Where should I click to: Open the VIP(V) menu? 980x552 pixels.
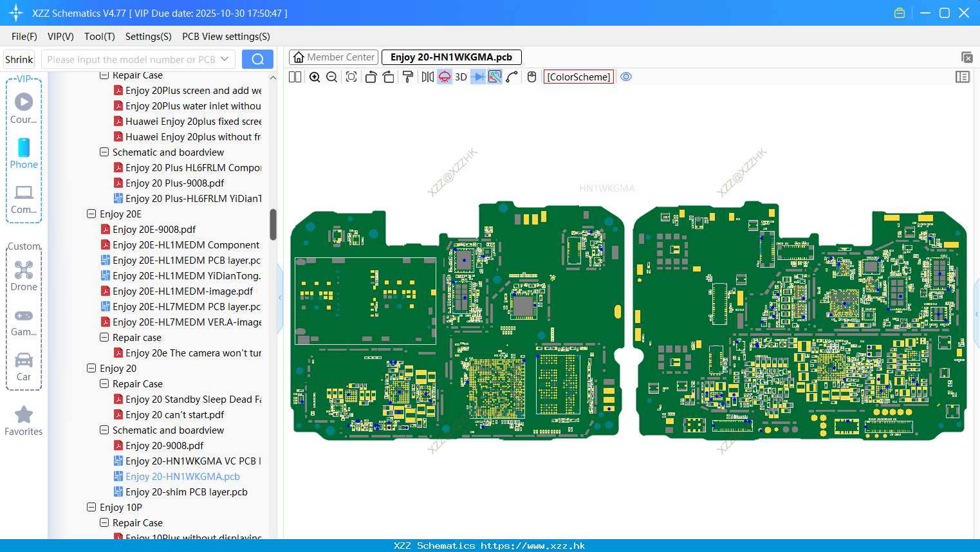tap(60, 37)
